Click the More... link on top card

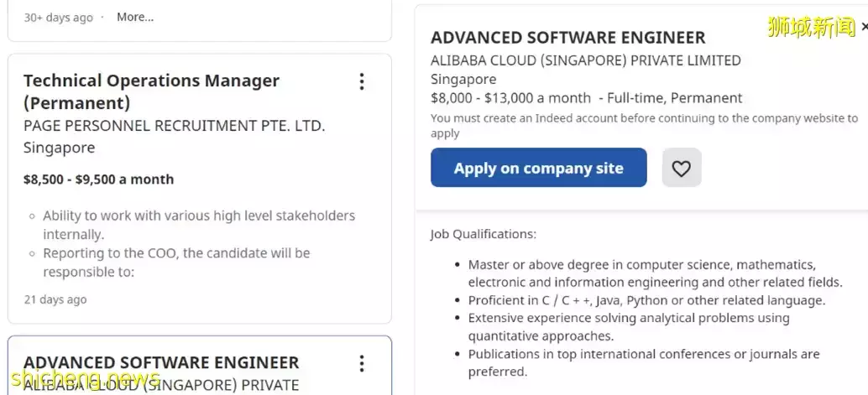tap(135, 17)
